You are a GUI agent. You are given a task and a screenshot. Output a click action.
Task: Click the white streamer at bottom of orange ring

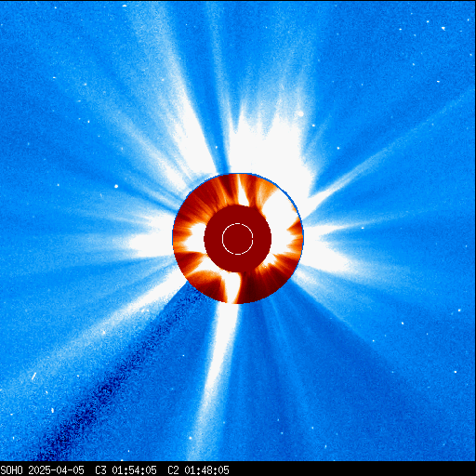click(231, 286)
